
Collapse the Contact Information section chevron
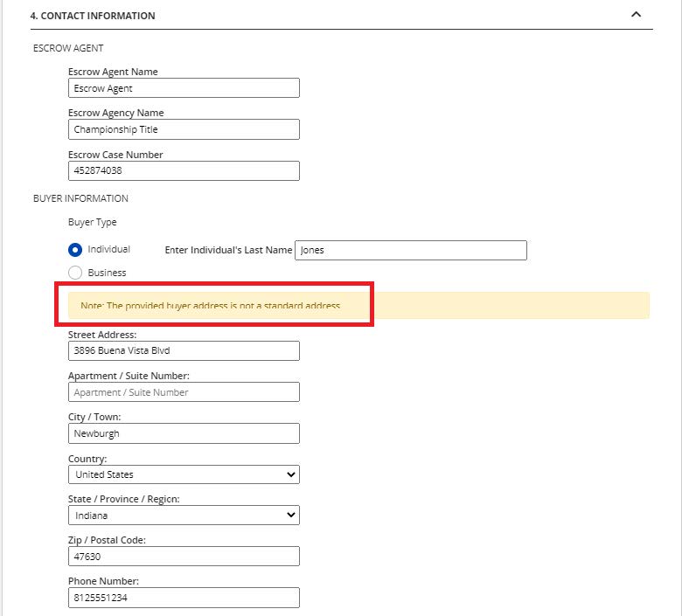[636, 14]
